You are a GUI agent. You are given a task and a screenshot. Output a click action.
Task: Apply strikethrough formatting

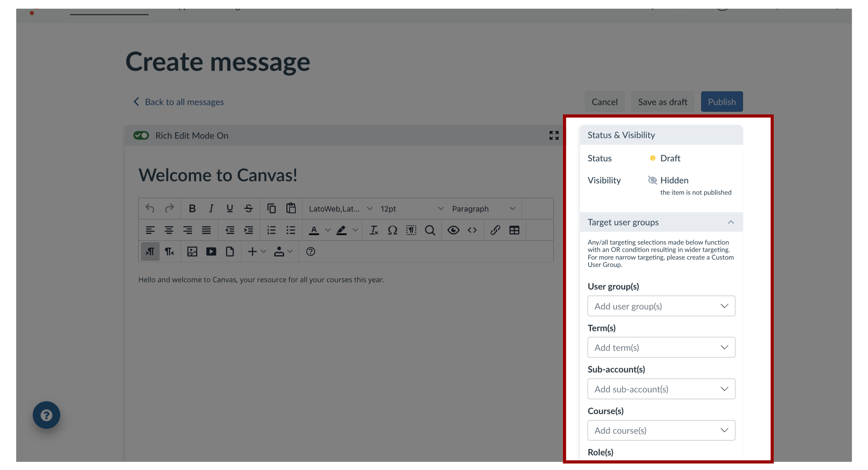(x=249, y=208)
